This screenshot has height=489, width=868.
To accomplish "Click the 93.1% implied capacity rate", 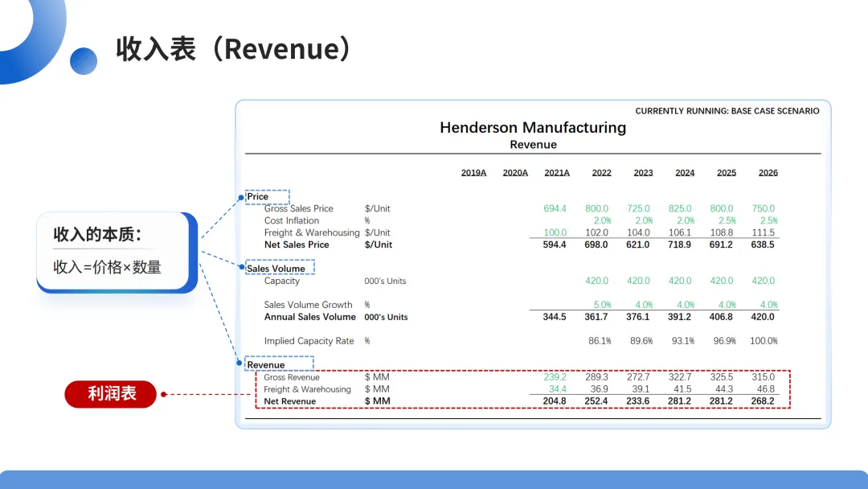I will tap(683, 341).
